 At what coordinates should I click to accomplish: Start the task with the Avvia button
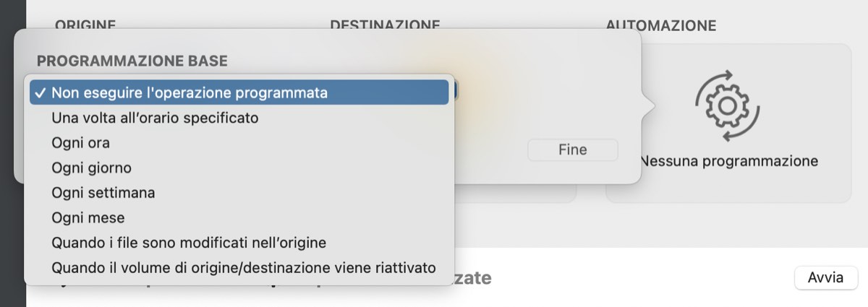tap(826, 277)
